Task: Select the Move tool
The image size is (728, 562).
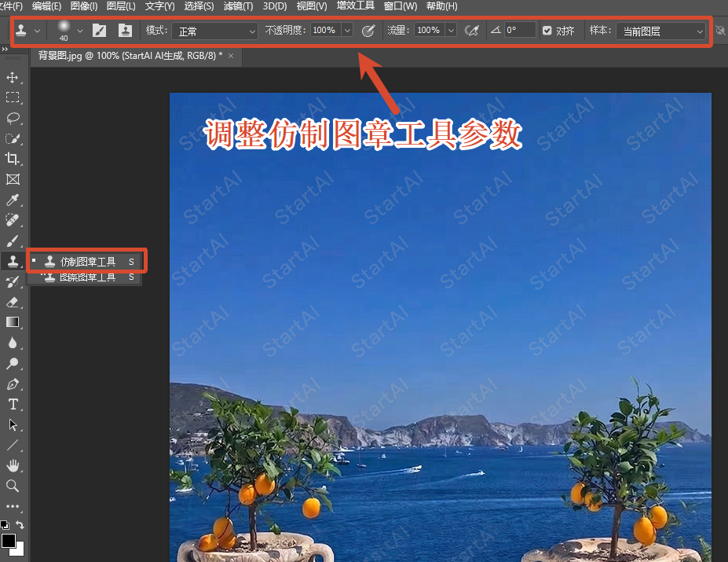Action: click(x=13, y=77)
